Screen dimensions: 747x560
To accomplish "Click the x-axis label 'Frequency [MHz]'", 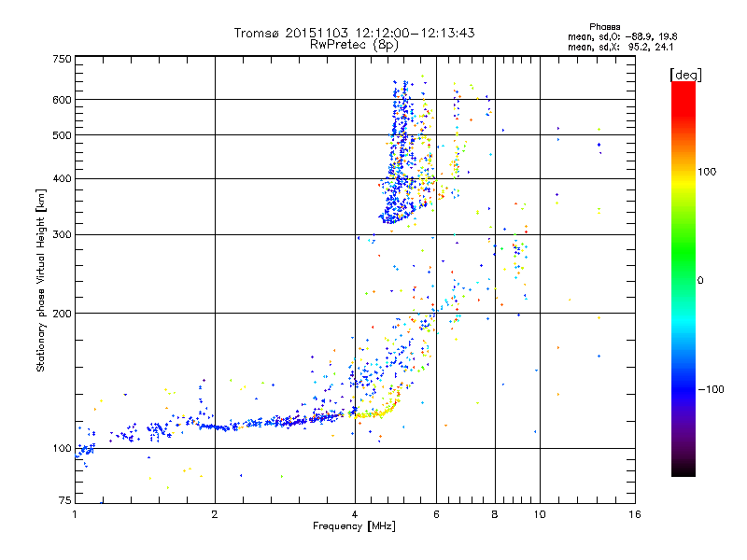I will pyautogui.click(x=354, y=526).
